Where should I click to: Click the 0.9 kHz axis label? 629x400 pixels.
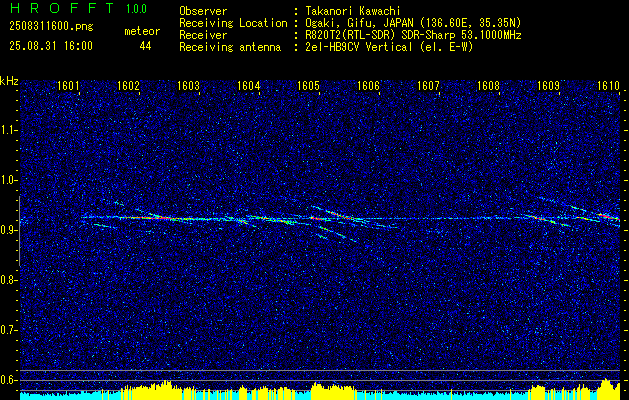pos(8,230)
